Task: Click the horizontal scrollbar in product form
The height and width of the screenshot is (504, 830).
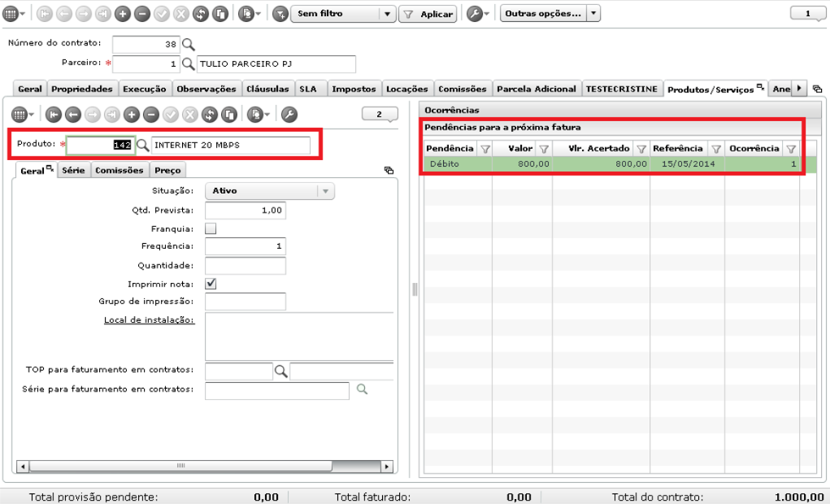Action: tap(181, 467)
